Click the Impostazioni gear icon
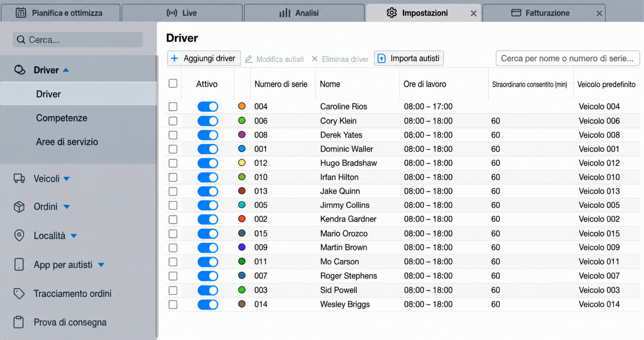644x340 pixels. pyautogui.click(x=392, y=13)
